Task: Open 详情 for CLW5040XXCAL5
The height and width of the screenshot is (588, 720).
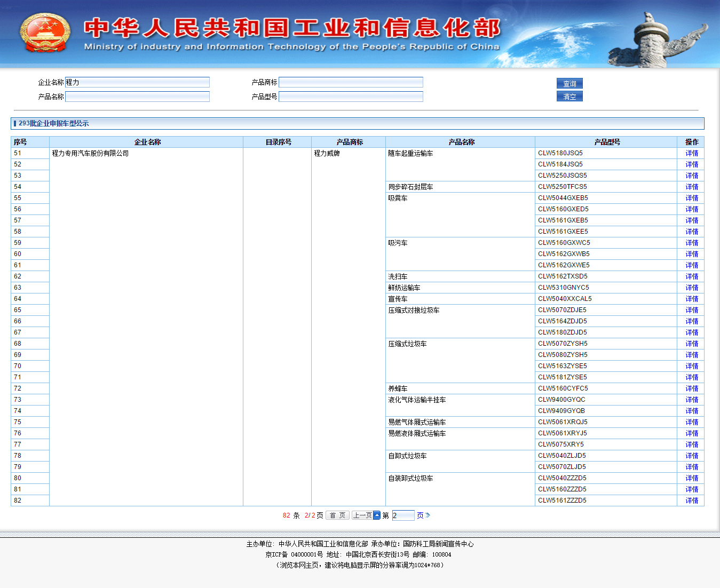Action: click(692, 299)
